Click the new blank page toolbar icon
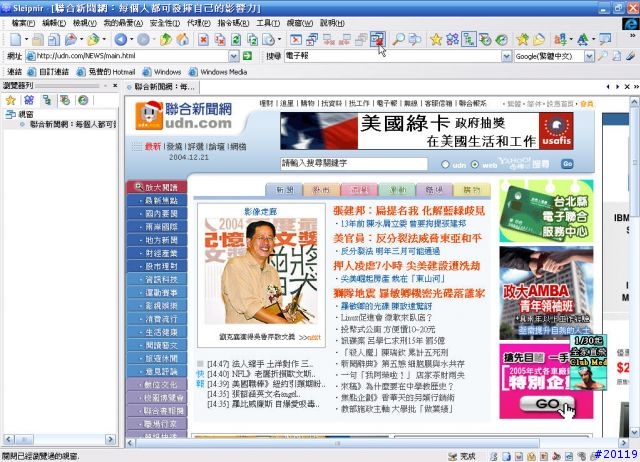The width and height of the screenshot is (640, 462). pos(16,39)
